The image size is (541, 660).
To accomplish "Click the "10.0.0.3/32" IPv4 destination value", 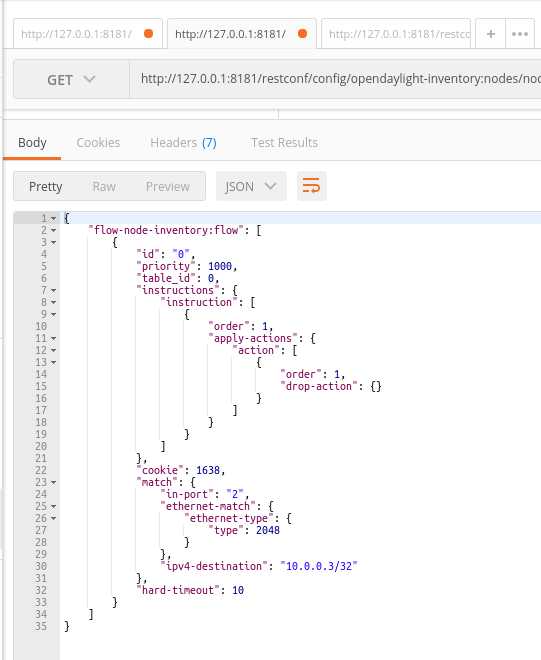I will (x=319, y=566).
